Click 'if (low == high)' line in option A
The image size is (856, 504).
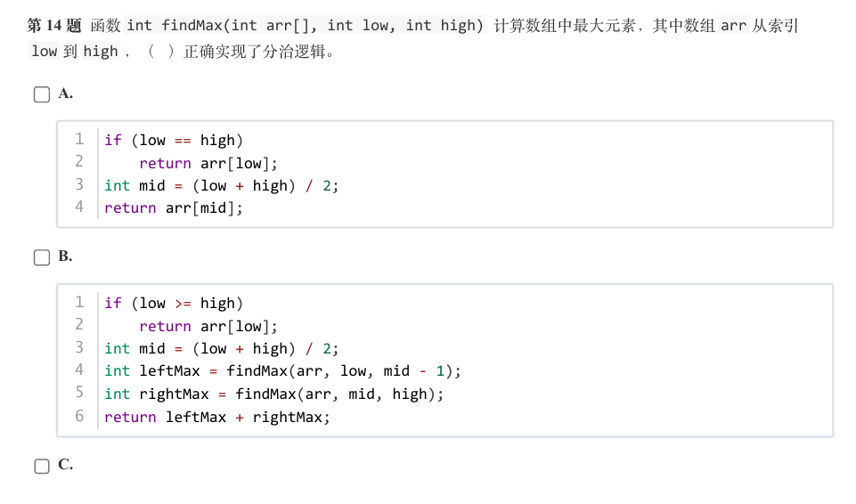click(x=174, y=140)
